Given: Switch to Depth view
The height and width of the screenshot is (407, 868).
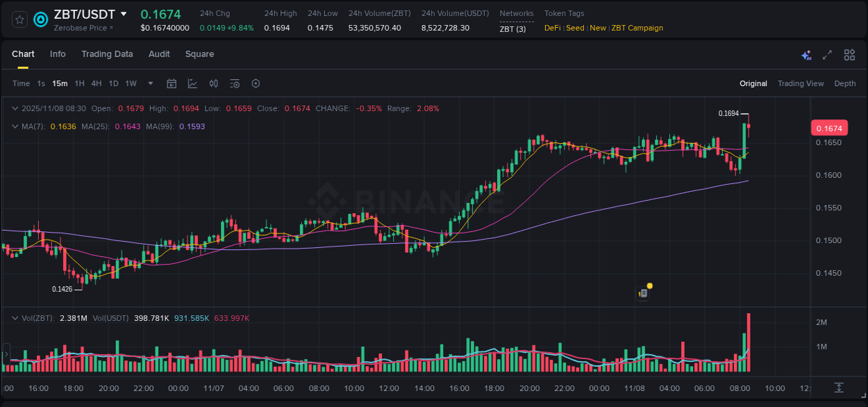Looking at the screenshot, I should tap(844, 83).
